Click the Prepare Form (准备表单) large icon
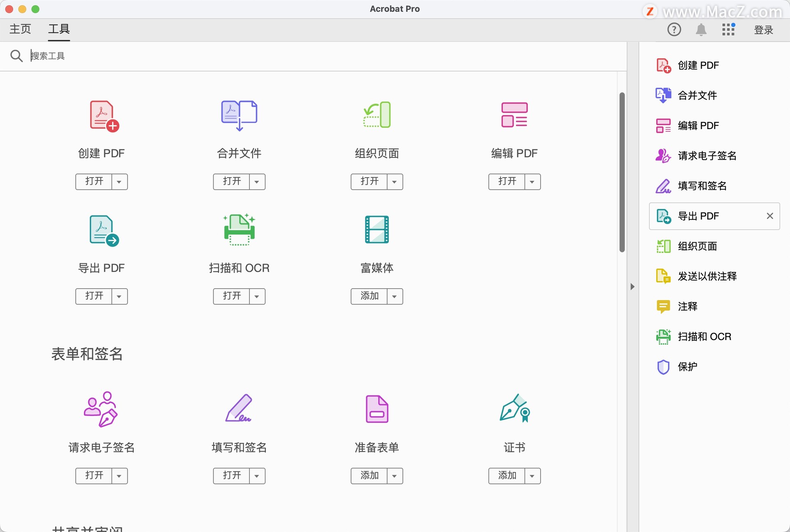The width and height of the screenshot is (790, 532). point(377,409)
